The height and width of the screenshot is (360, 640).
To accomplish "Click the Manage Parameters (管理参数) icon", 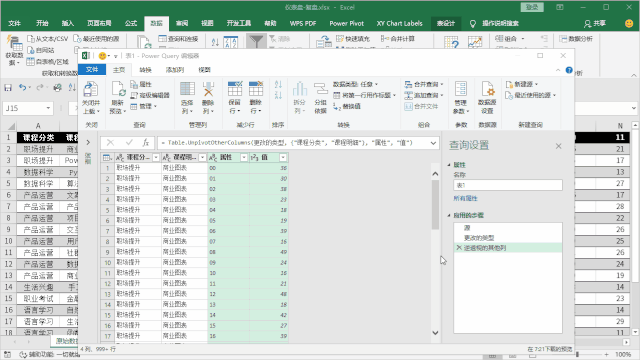I will pyautogui.click(x=461, y=89).
